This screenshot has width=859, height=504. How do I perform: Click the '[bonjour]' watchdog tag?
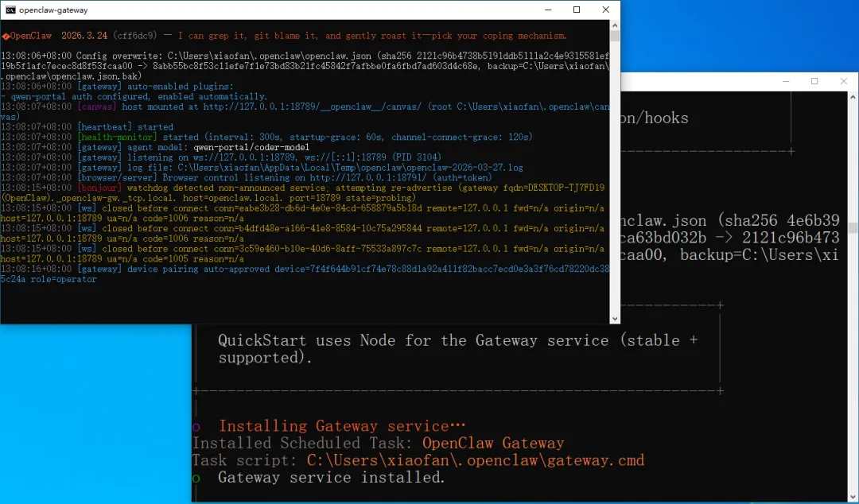pyautogui.click(x=99, y=188)
